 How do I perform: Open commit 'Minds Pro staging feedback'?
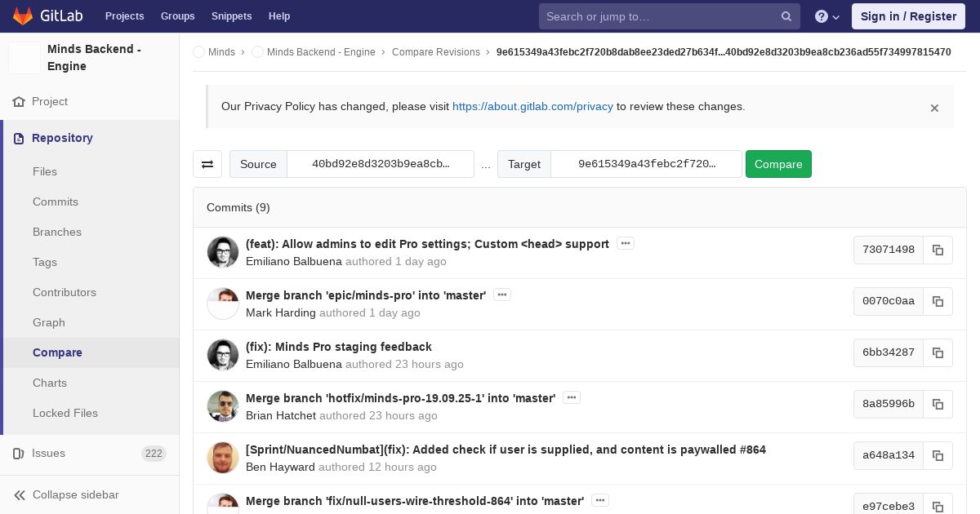click(x=339, y=347)
